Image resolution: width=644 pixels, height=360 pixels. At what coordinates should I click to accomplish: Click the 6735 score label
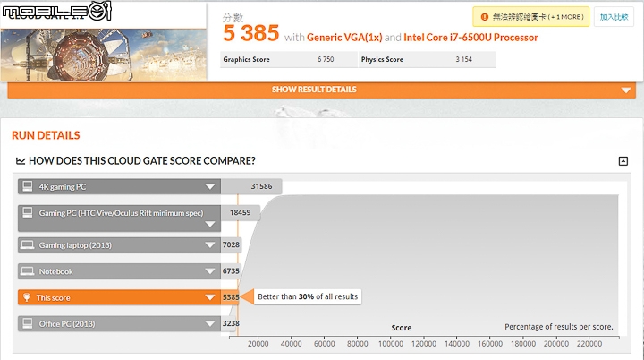[x=231, y=271]
